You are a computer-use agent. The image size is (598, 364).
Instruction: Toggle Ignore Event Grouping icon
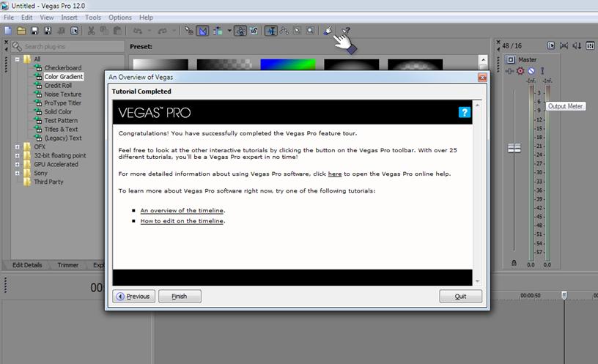[254, 31]
